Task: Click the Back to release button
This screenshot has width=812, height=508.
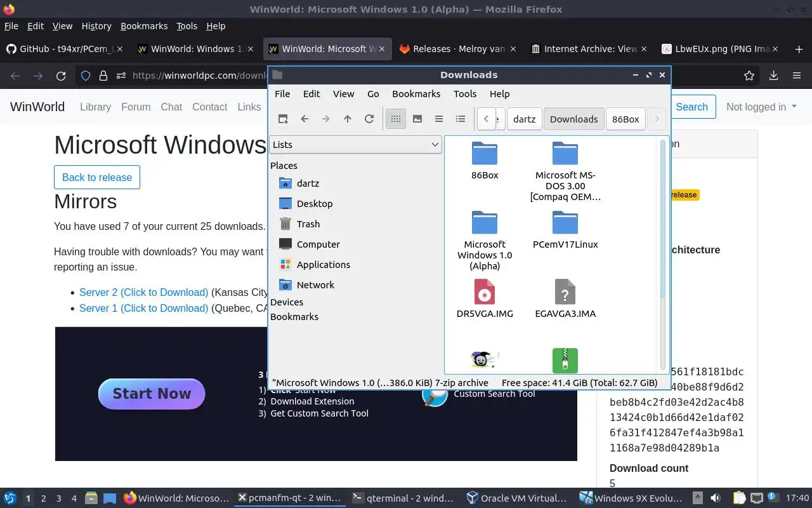Action: [x=97, y=177]
